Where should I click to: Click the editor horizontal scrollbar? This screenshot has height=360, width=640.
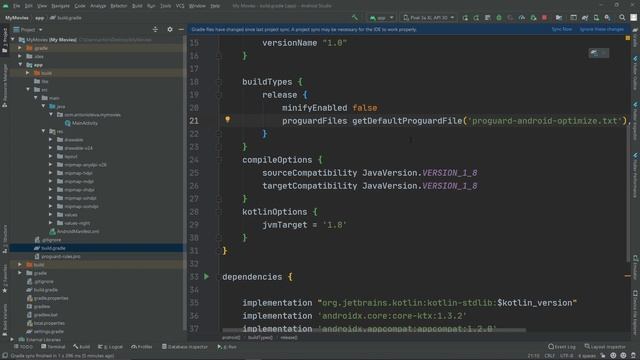(374, 330)
